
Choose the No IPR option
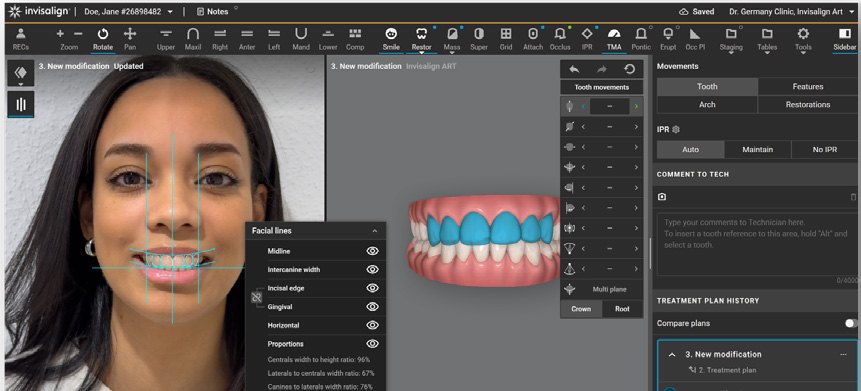tap(825, 149)
